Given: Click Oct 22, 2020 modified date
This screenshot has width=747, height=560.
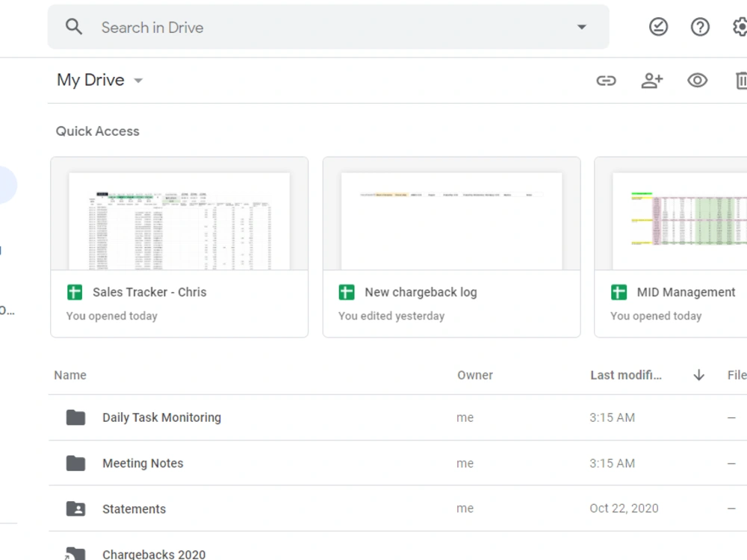Looking at the screenshot, I should point(624,508).
